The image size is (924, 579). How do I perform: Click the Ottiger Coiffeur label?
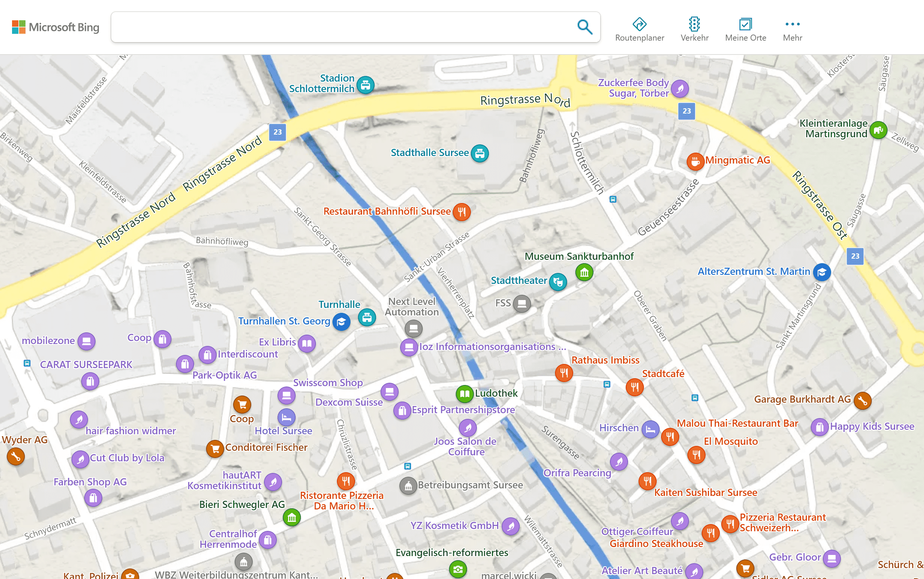coord(637,532)
